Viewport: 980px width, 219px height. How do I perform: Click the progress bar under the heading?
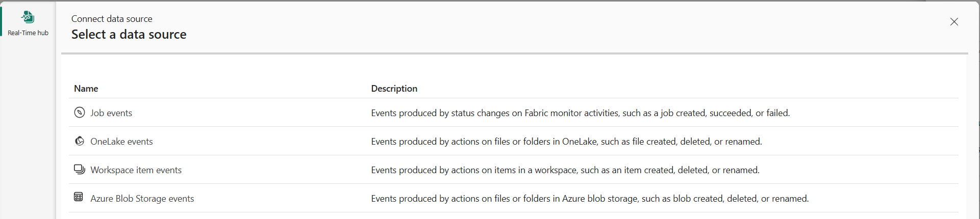pyautogui.click(x=514, y=53)
